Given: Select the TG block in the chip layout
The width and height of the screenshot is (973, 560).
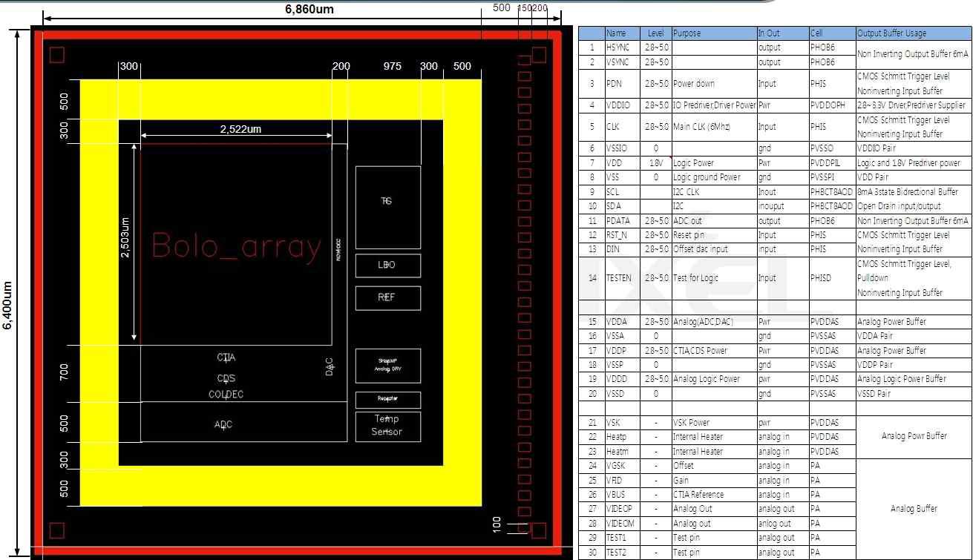Looking at the screenshot, I should [387, 207].
